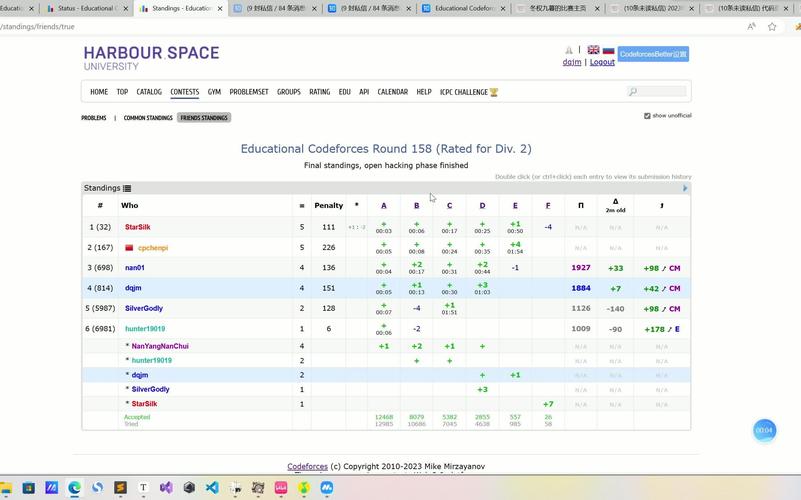Viewport: 801px width, 500px height.
Task: Click the browser favorites star icon
Action: click(x=772, y=27)
